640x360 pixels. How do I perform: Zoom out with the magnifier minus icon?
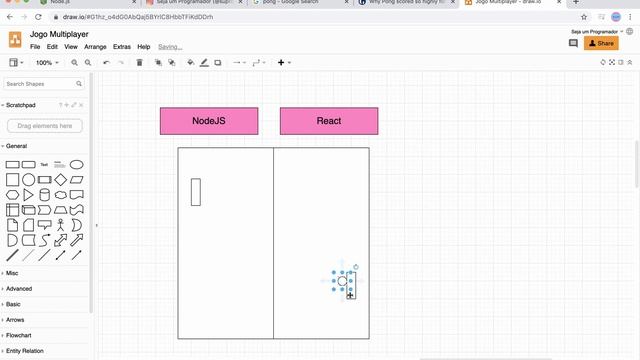click(x=88, y=62)
